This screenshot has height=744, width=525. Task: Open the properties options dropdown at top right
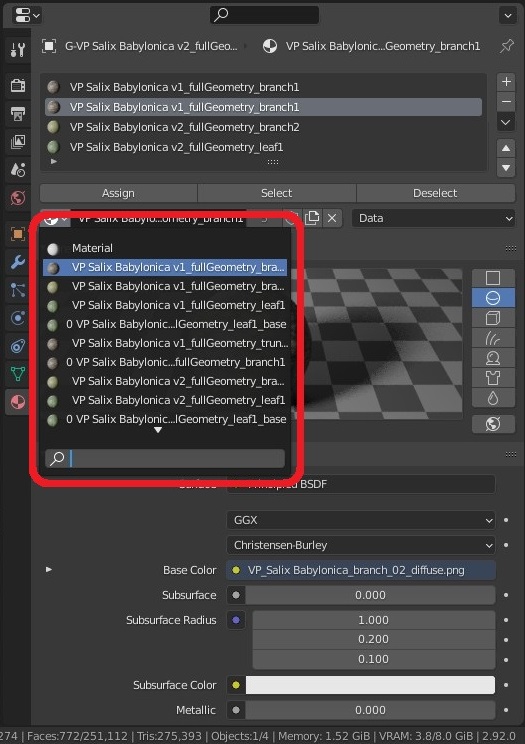coord(507,16)
